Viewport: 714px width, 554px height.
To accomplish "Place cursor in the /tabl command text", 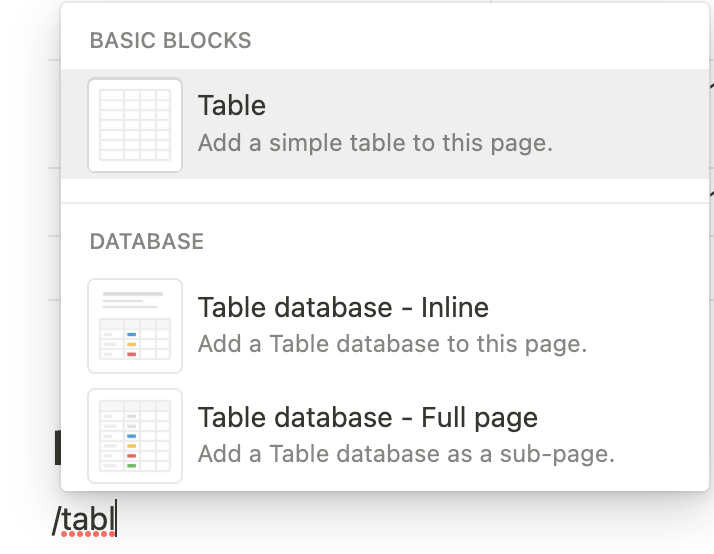I will [84, 519].
